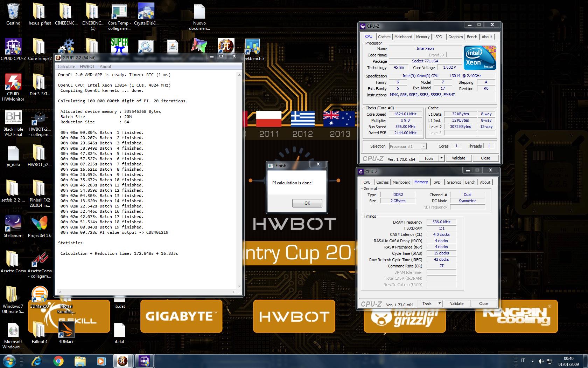Switch to CPU-Z taskbar button
Viewport: 588px width, 368px height.
(144, 361)
